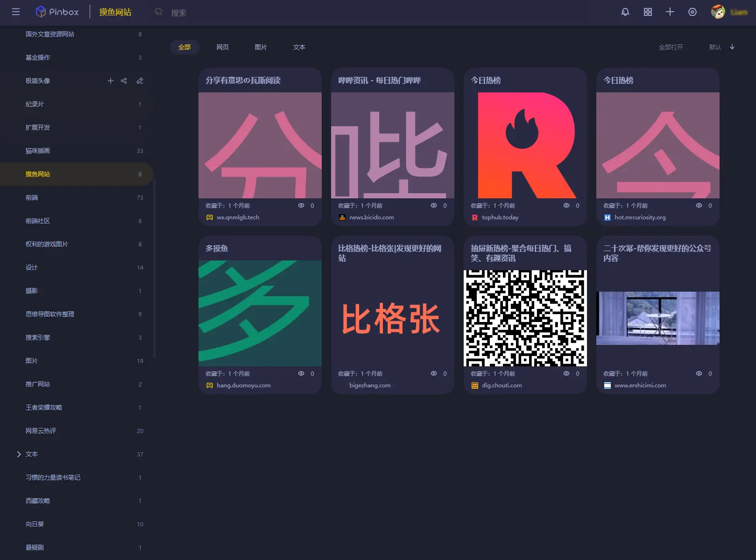The height and width of the screenshot is (560, 756).
Task: Open the dig.chouti.com link
Action: 502,385
